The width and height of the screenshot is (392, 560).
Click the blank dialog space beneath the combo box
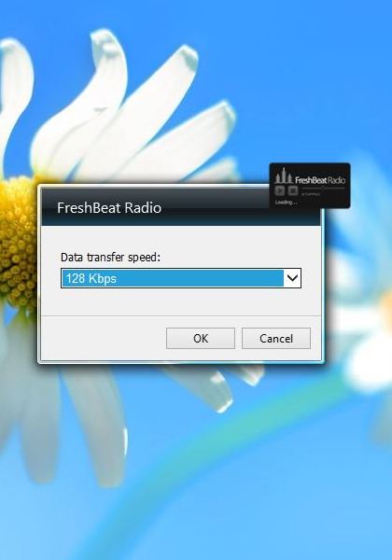point(181,301)
